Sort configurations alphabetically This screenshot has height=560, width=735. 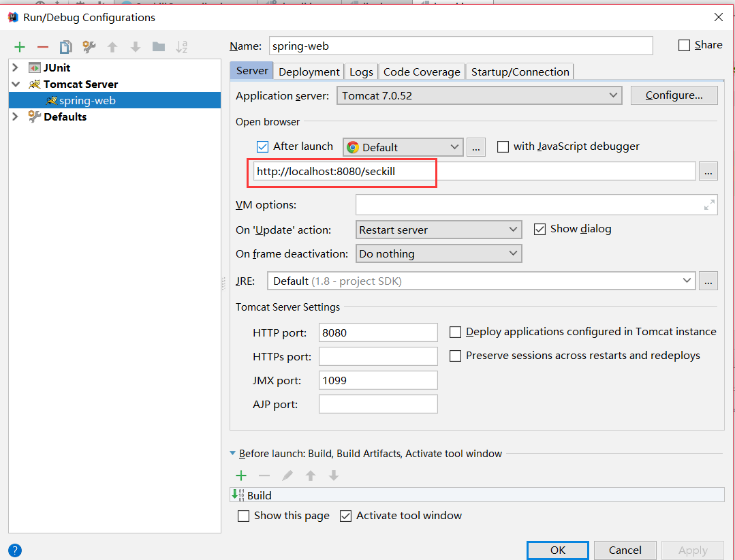pyautogui.click(x=181, y=46)
